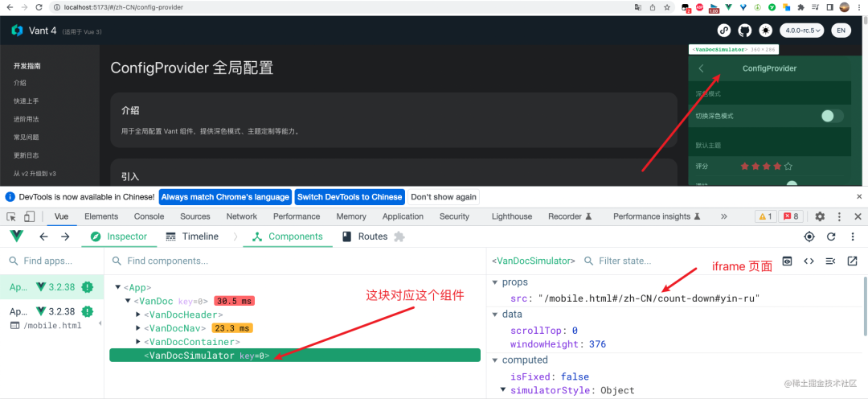Open 进阶用法 in the sidebar

coord(26,119)
